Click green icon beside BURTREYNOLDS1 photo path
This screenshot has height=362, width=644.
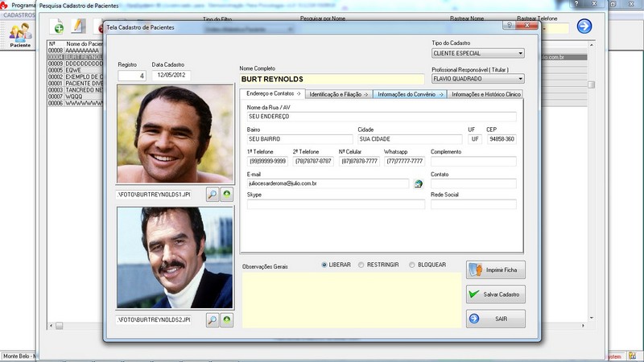[226, 194]
